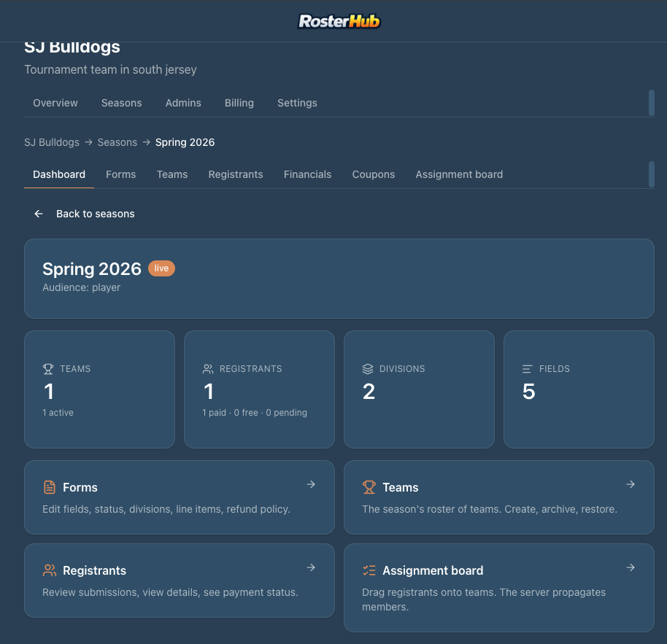Open the Overview tab
Screen dimensions: 667x644
[55, 103]
